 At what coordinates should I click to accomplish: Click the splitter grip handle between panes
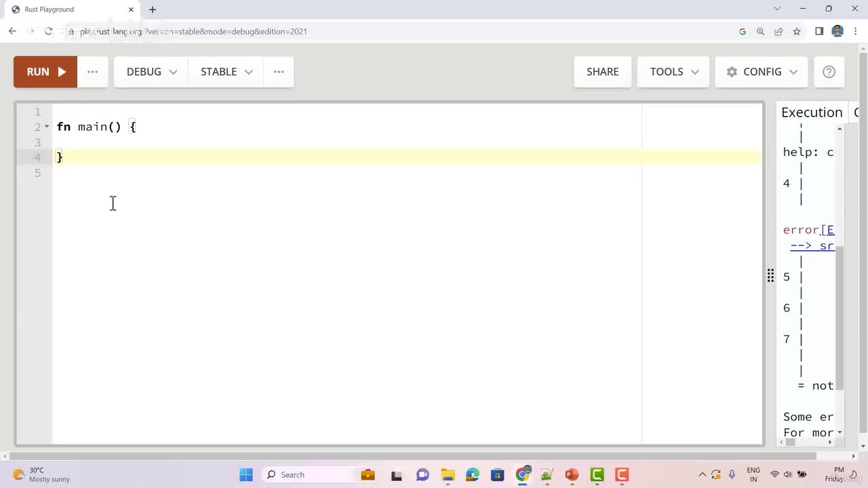tap(770, 275)
